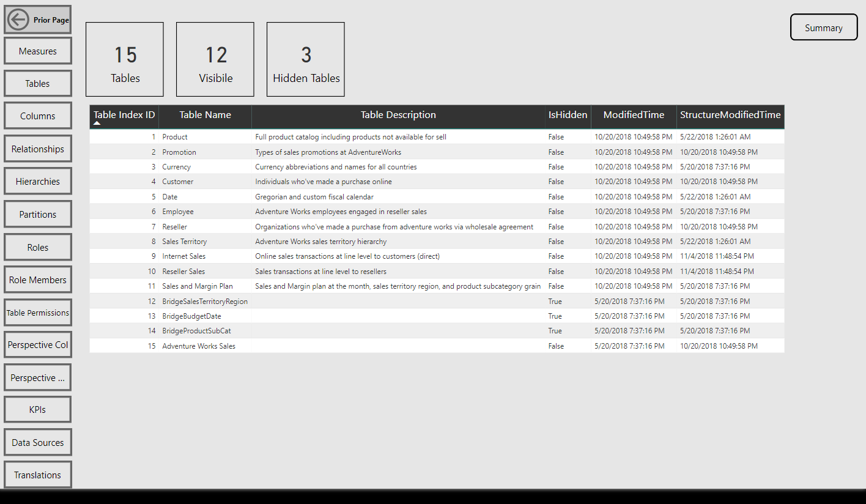Go to the Roles page
The width and height of the screenshot is (866, 504).
pos(37,246)
